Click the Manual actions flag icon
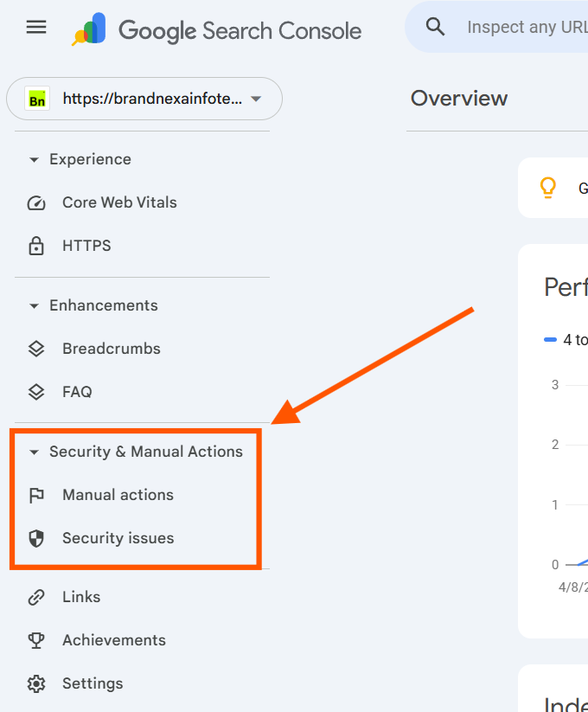The image size is (588, 712). click(x=35, y=494)
